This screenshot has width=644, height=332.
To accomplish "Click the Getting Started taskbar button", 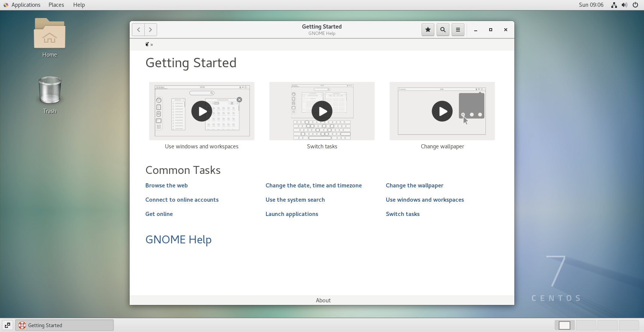I will pos(64,325).
